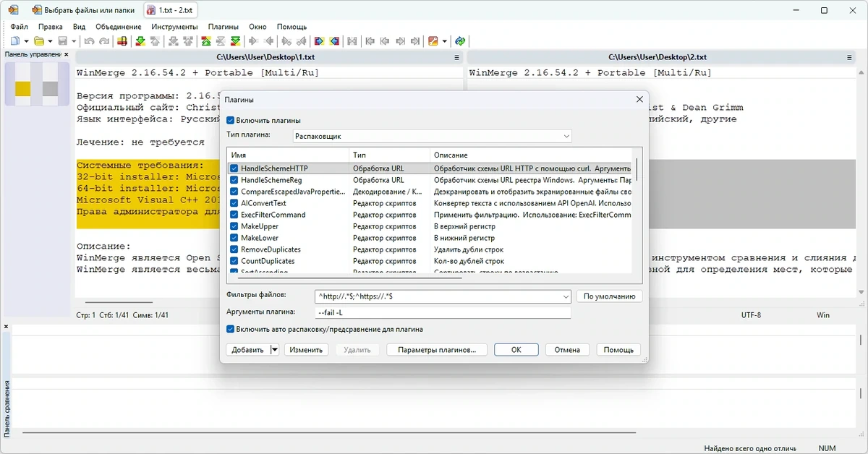Open the dropdown arrow beside Options icon
The height and width of the screenshot is (454, 868).
pos(444,41)
